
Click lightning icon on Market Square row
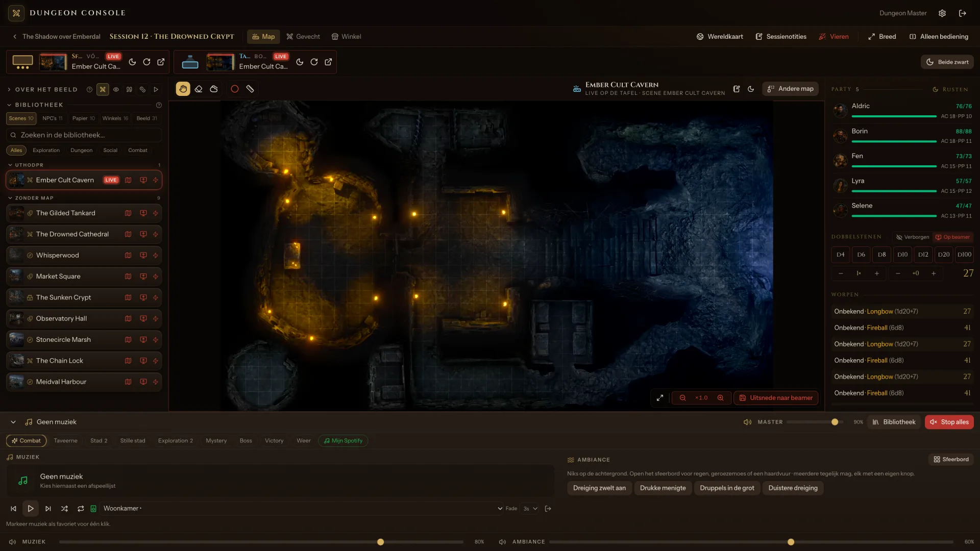(x=156, y=277)
